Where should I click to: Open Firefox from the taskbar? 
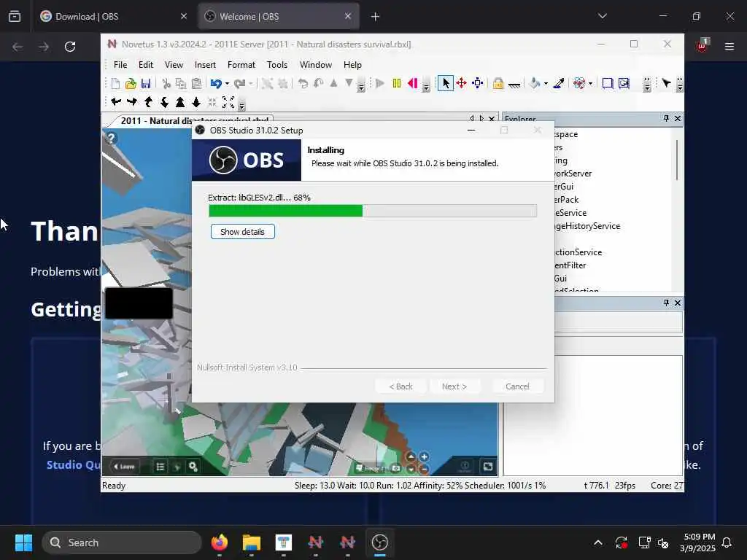click(x=219, y=542)
